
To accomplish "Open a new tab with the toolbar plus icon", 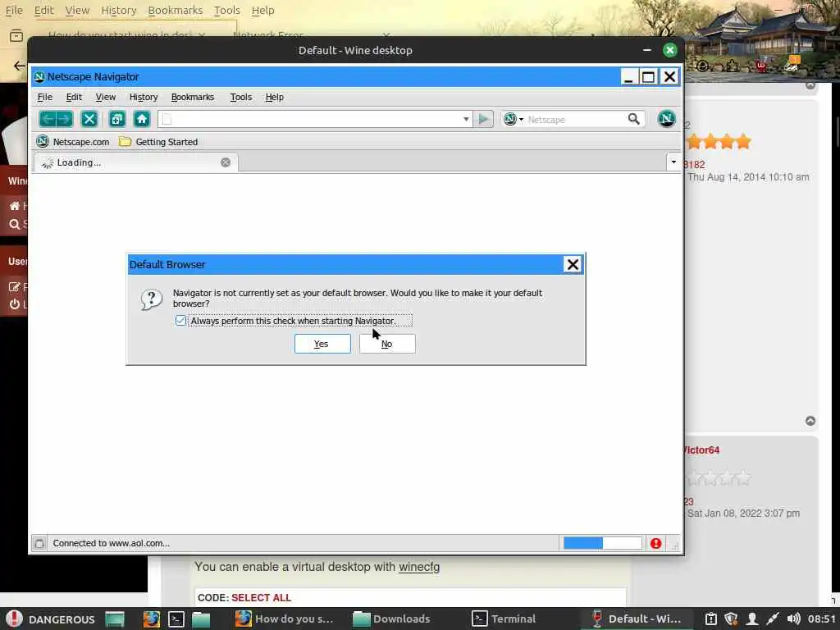I will (116, 119).
